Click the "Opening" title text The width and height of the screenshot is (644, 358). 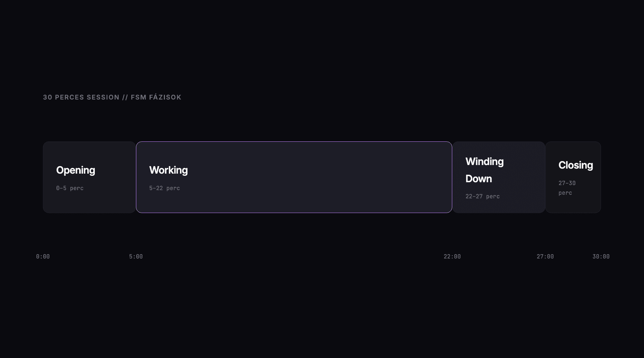[75, 170]
